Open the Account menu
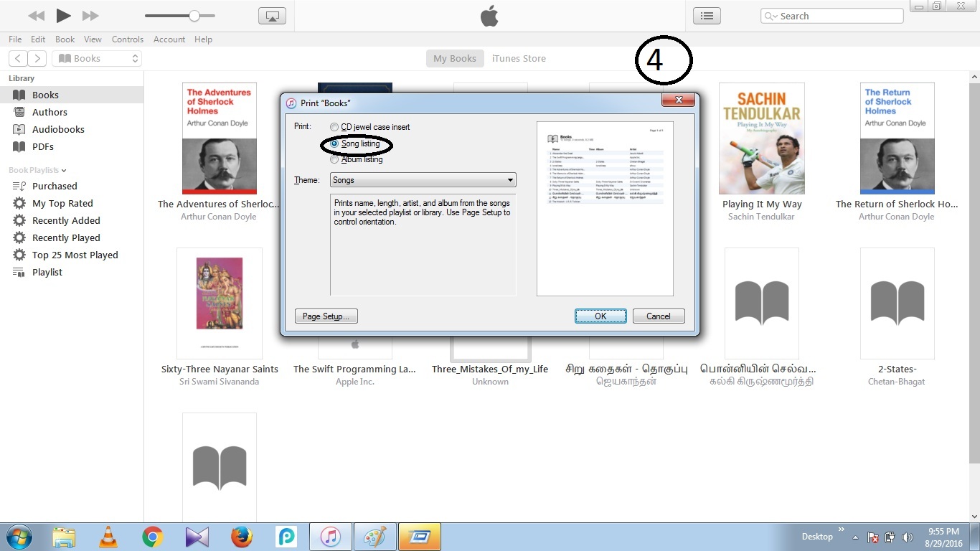 point(169,39)
